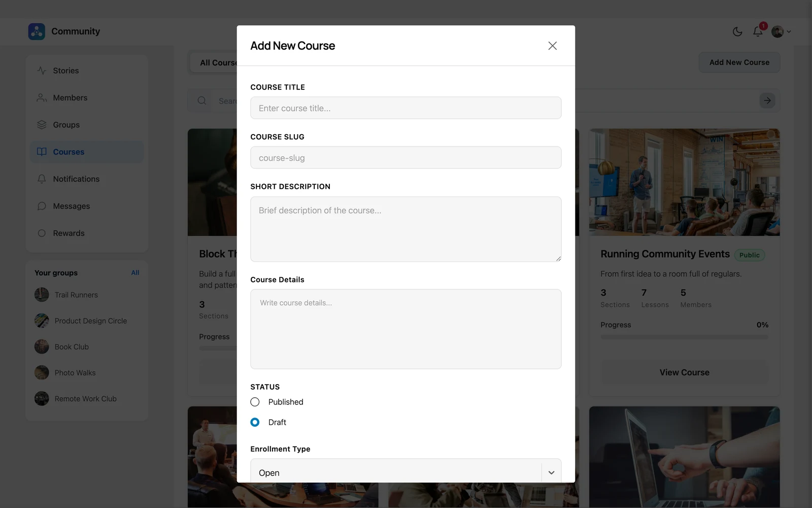Click the Course Title input field

pyautogui.click(x=406, y=108)
